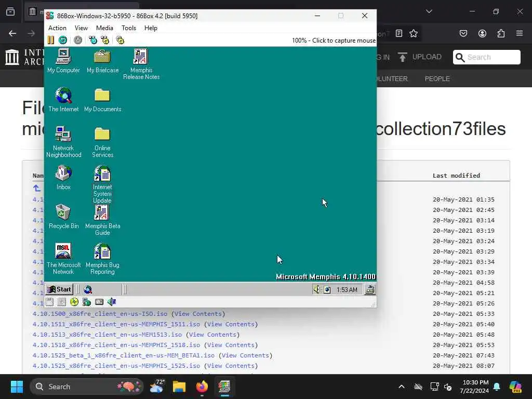
Task: Click the floppy drive status bar icon
Action: point(49,302)
